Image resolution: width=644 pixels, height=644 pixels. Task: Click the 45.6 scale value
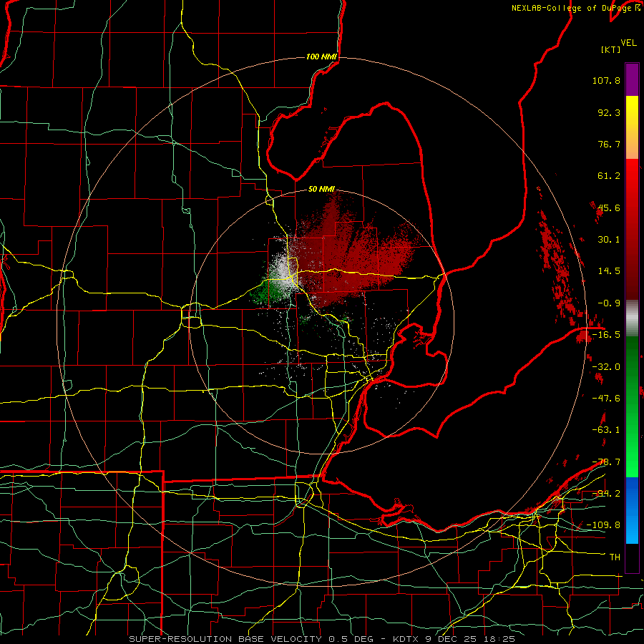609,208
